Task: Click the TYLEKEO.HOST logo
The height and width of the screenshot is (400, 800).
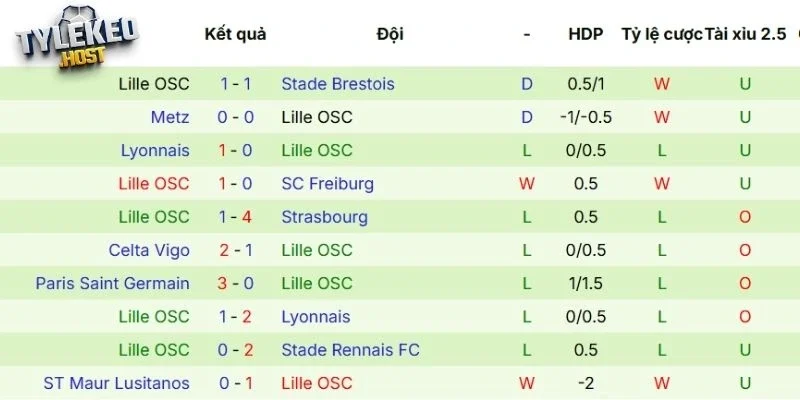Action: pyautogui.click(x=76, y=42)
